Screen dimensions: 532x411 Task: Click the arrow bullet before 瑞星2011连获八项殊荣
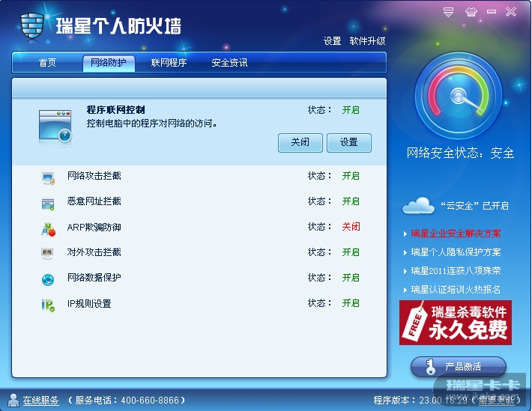click(405, 271)
